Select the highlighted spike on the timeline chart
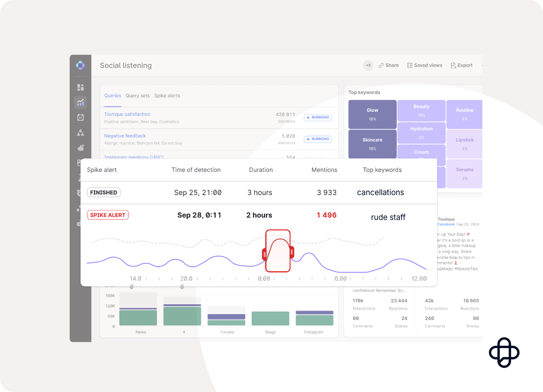Viewport: 543px width, 392px height. click(x=278, y=251)
